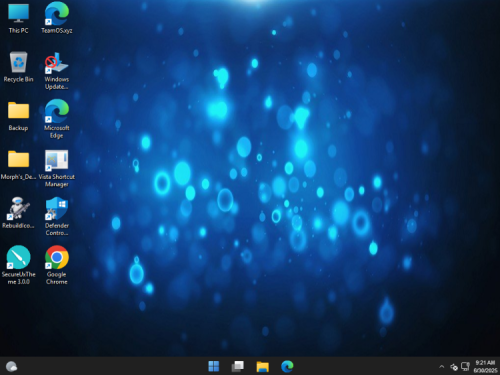Select the This PC desktop icon
Screen dimensions: 500x375
18,18
